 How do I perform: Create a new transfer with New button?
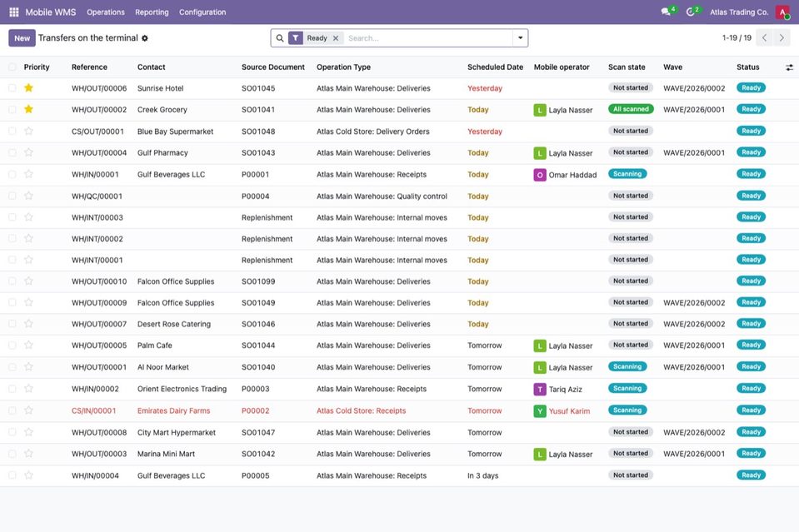[x=22, y=38]
